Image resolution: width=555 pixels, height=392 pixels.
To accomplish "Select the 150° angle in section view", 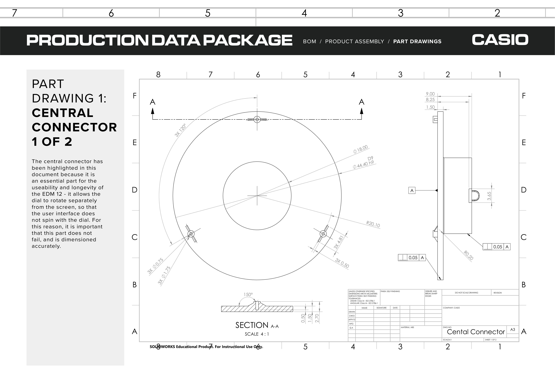I will [x=248, y=295].
